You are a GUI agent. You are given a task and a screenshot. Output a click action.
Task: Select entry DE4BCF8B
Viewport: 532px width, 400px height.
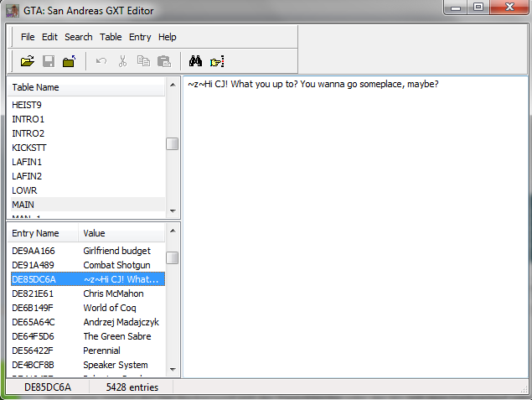point(33,365)
